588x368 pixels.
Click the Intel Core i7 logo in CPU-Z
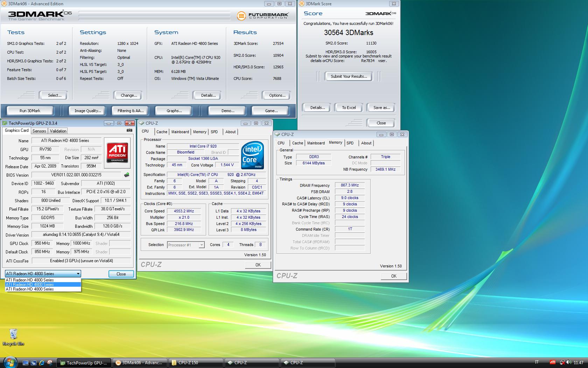(x=252, y=155)
